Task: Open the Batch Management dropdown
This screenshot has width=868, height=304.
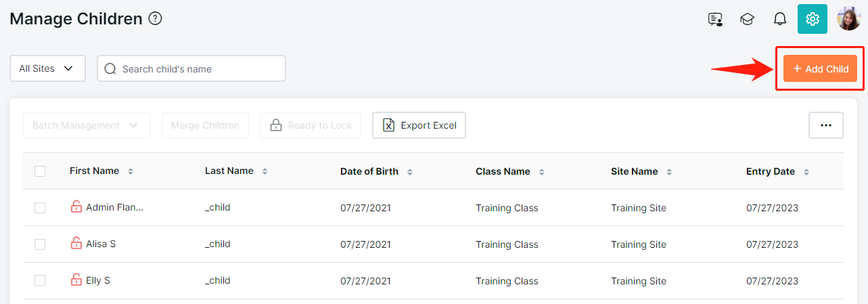Action: point(87,125)
